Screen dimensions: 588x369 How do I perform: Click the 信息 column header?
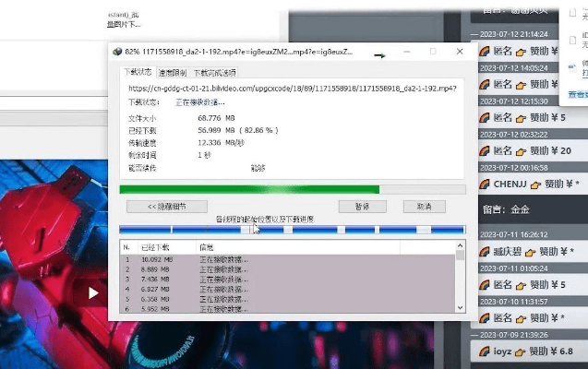298,247
